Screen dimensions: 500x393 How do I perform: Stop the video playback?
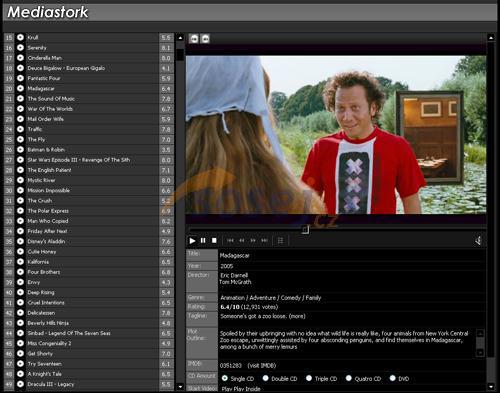(214, 240)
